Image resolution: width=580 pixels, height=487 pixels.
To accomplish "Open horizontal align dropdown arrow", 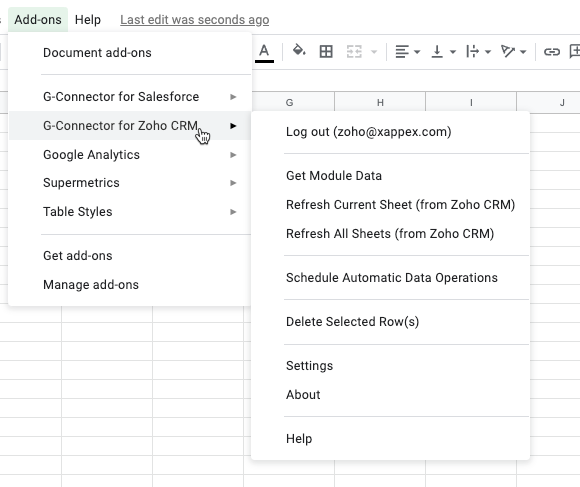I will (x=417, y=52).
